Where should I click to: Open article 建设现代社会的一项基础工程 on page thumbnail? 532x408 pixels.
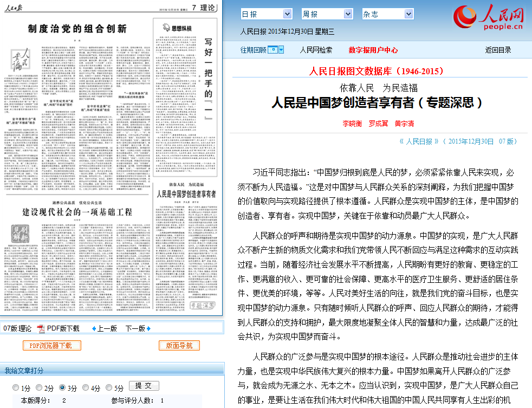pyautogui.click(x=77, y=212)
